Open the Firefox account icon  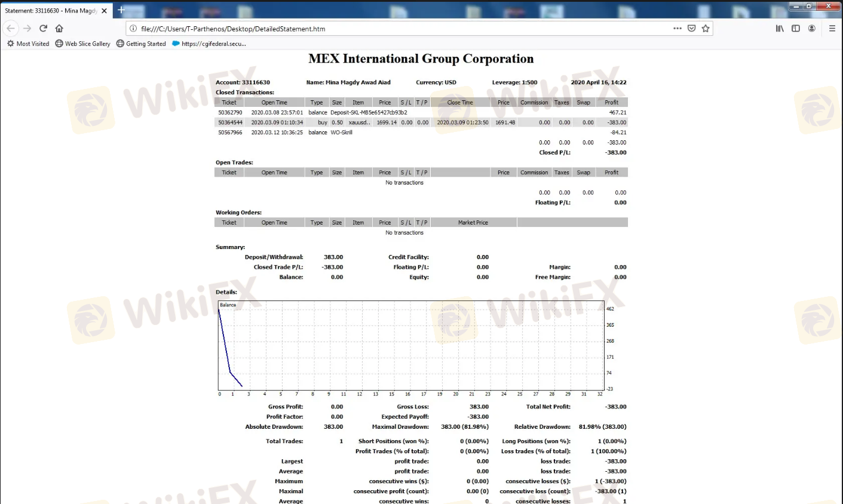click(812, 28)
